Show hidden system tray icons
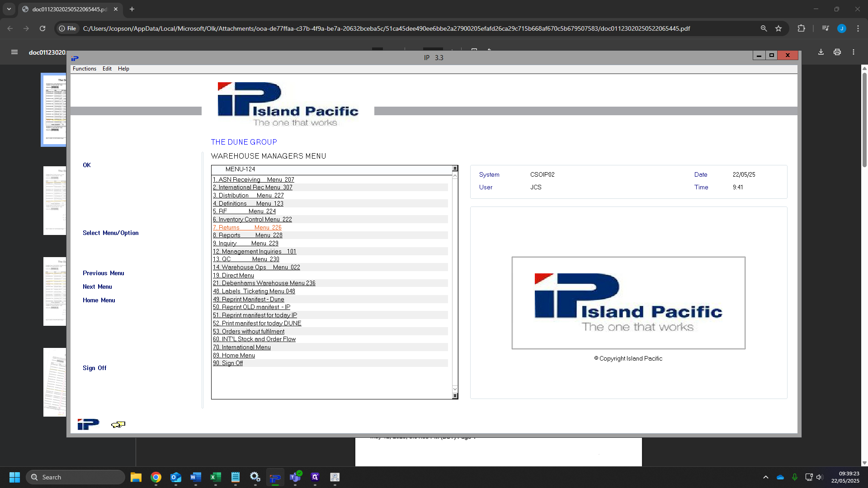 [766, 477]
